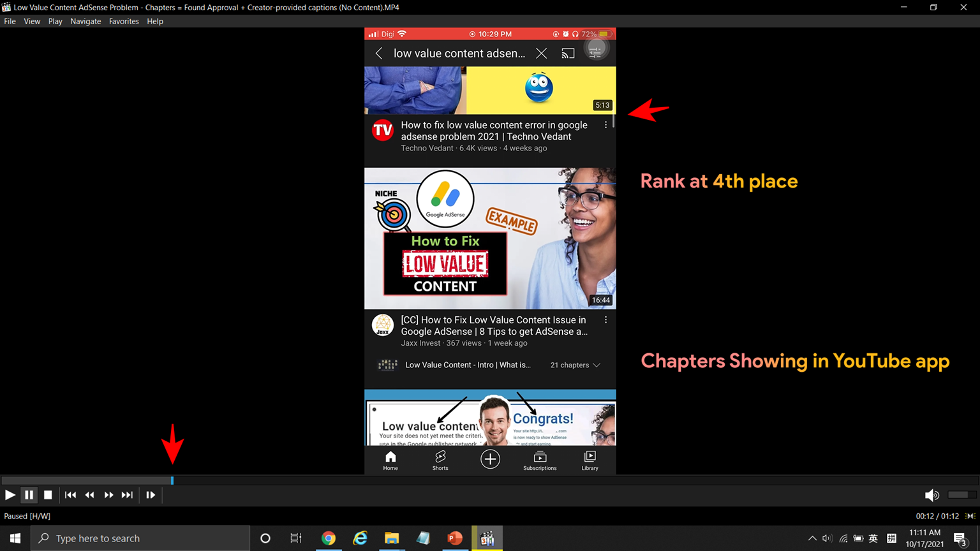The height and width of the screenshot is (551, 980).
Task: Select Media Player Classic taskbar icon
Action: (x=487, y=538)
